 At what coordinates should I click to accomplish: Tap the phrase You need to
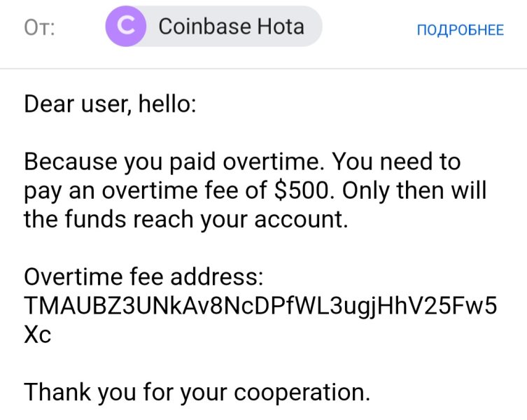click(x=396, y=162)
